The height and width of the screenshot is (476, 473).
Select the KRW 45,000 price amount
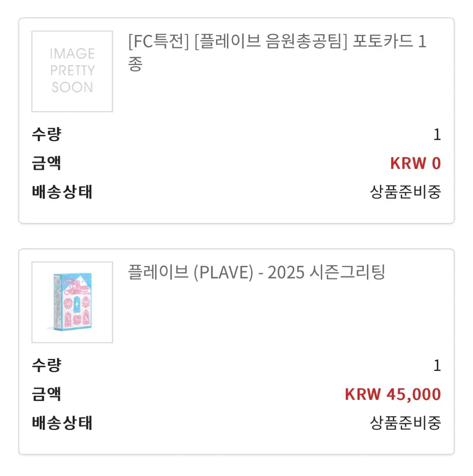tap(393, 394)
